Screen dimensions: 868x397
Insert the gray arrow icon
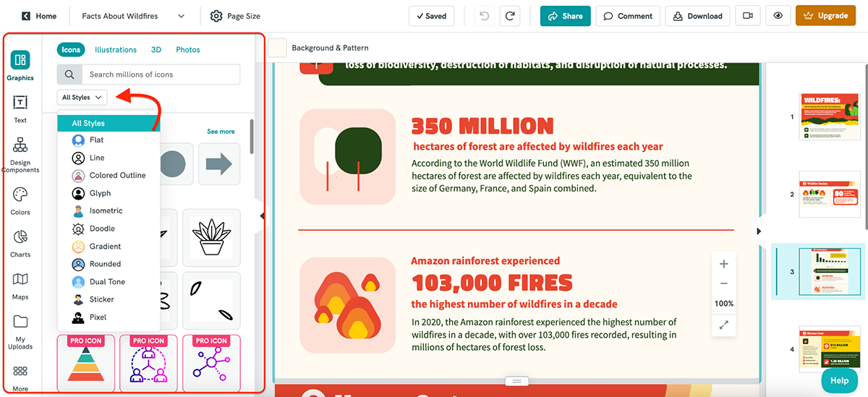[x=219, y=164]
